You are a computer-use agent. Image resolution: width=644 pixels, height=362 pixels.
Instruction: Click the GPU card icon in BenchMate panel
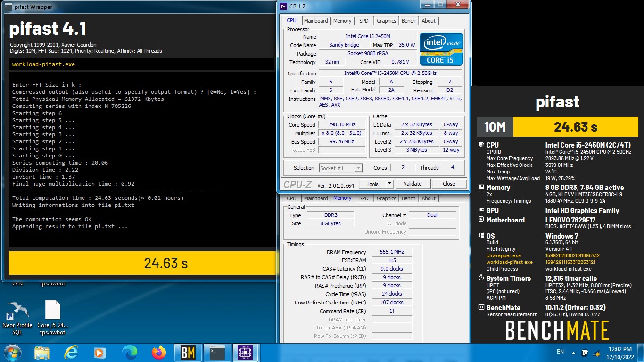click(481, 211)
